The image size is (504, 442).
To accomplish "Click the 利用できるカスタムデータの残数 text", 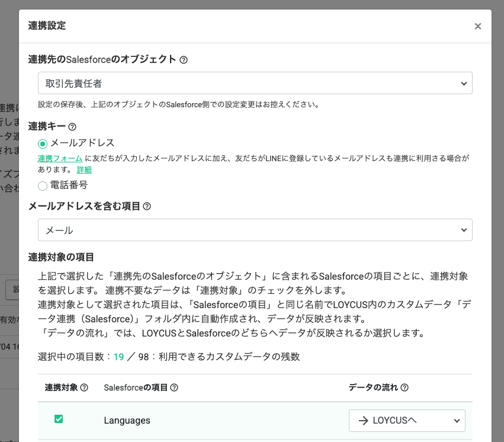I will pos(229,357).
